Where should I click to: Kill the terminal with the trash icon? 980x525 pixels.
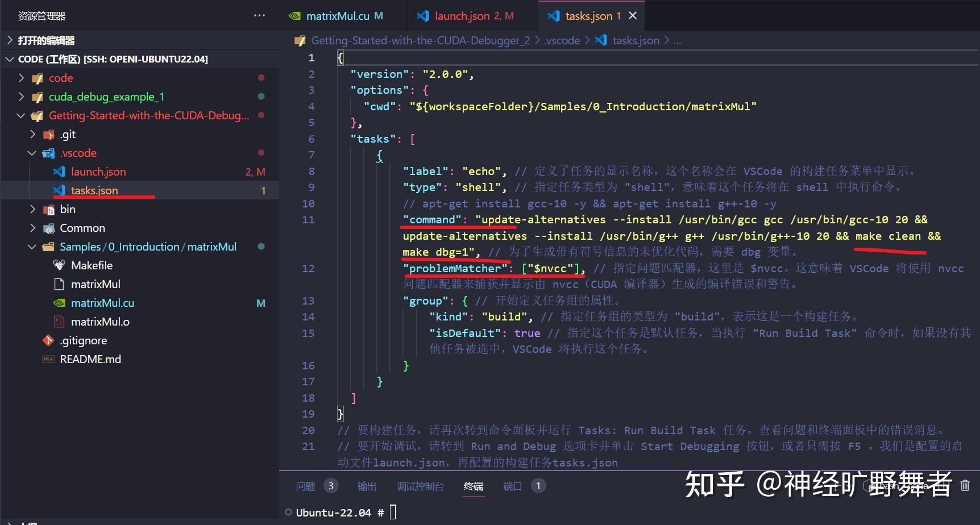965,486
